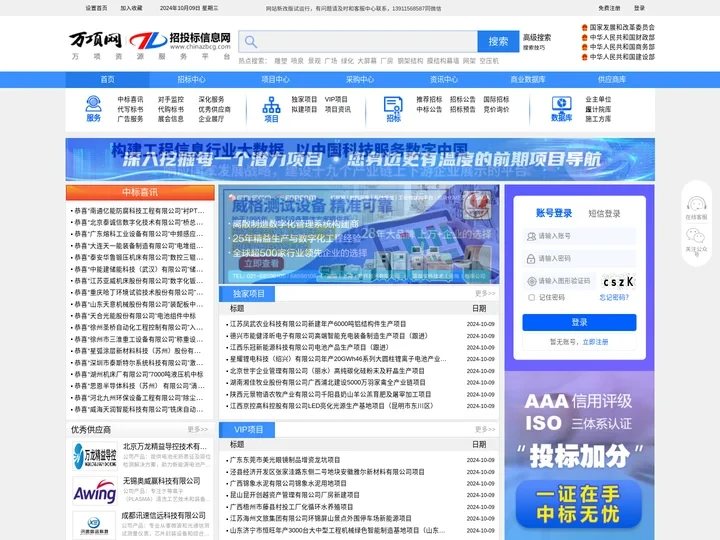The height and width of the screenshot is (540, 720).
Task: Select the 独家项目 section tab
Action: click(x=248, y=294)
